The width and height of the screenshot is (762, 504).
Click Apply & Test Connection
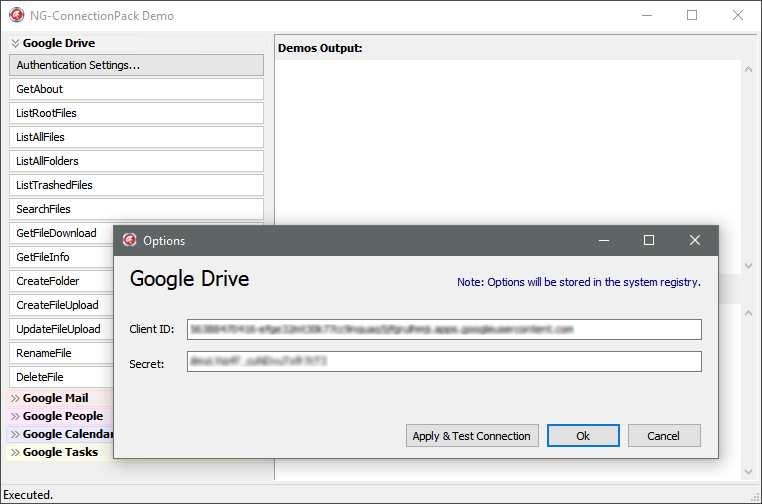click(472, 436)
